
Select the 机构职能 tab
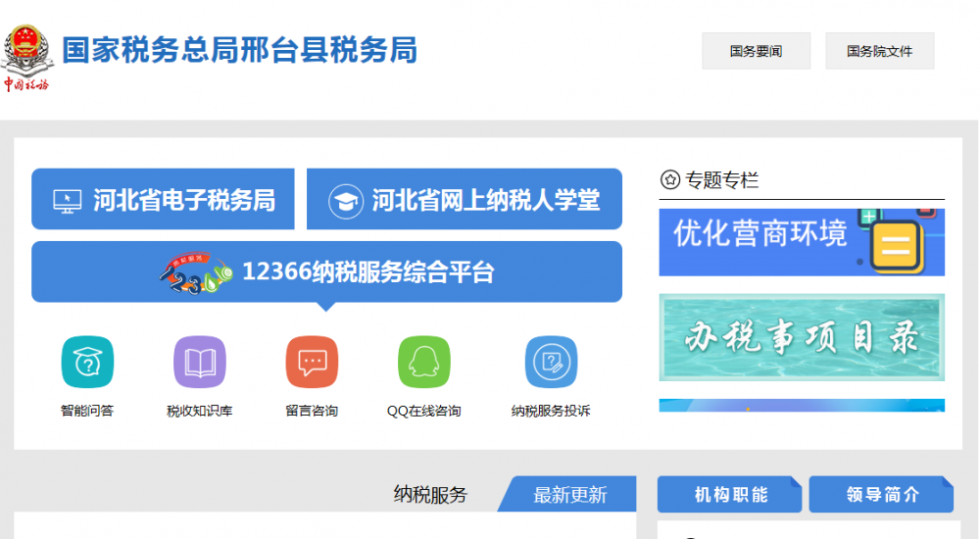730,495
